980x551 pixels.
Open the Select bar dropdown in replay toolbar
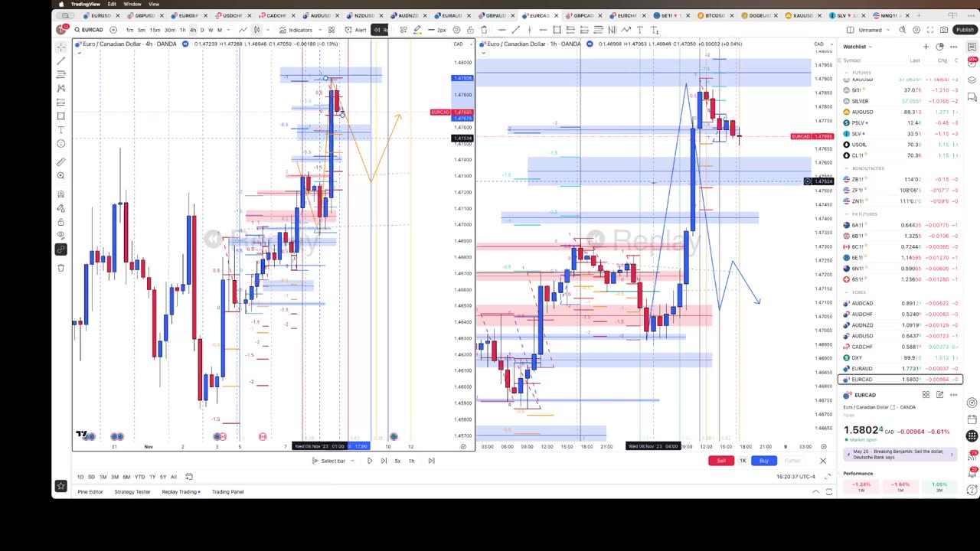click(x=334, y=461)
